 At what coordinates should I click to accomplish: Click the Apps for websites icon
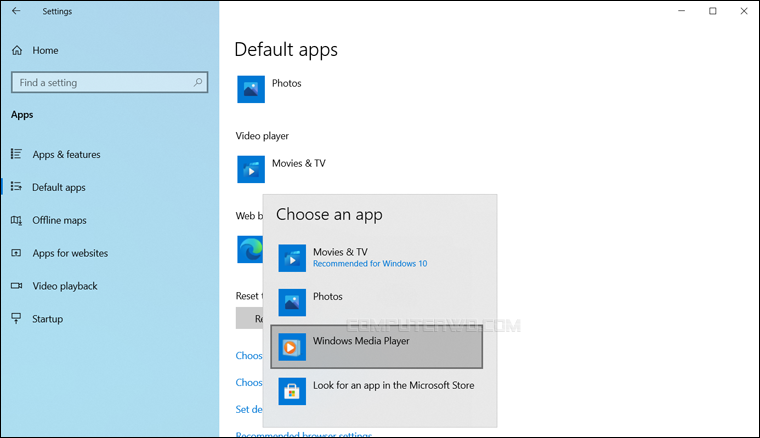click(x=16, y=253)
